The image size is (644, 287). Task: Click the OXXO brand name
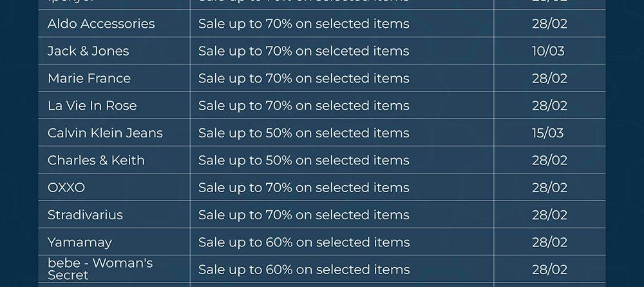coord(66,188)
